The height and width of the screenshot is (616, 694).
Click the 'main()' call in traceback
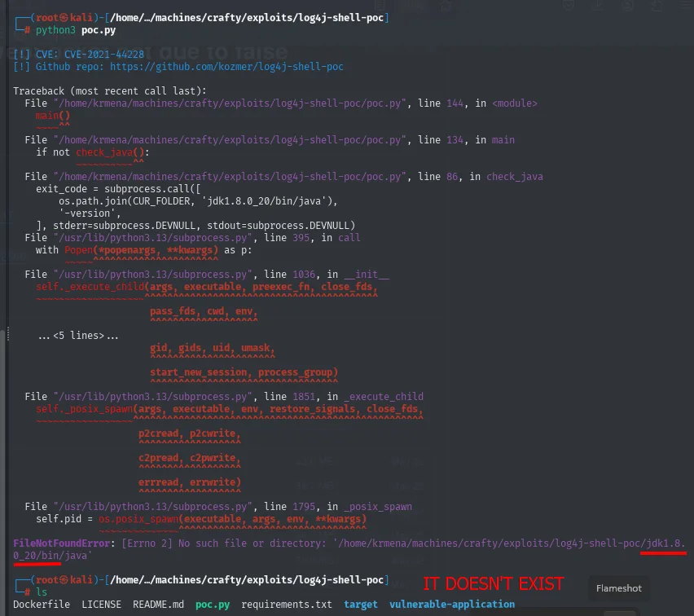tap(53, 116)
